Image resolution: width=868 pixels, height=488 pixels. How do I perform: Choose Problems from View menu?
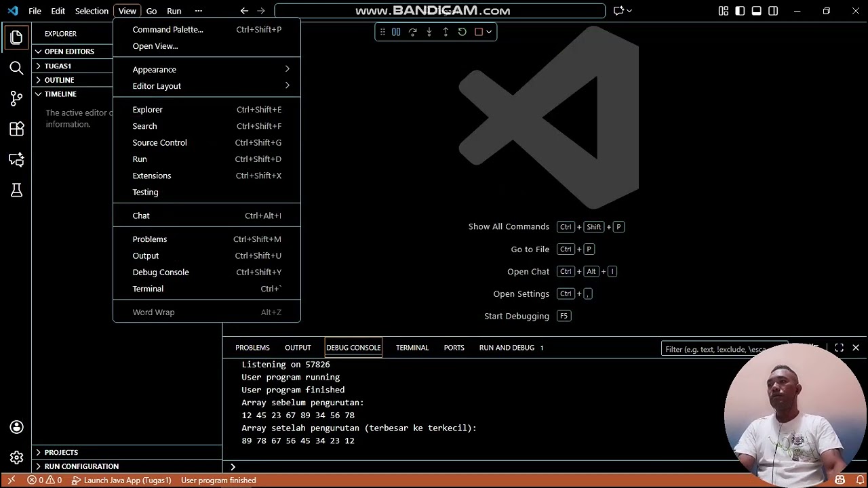tap(207, 239)
